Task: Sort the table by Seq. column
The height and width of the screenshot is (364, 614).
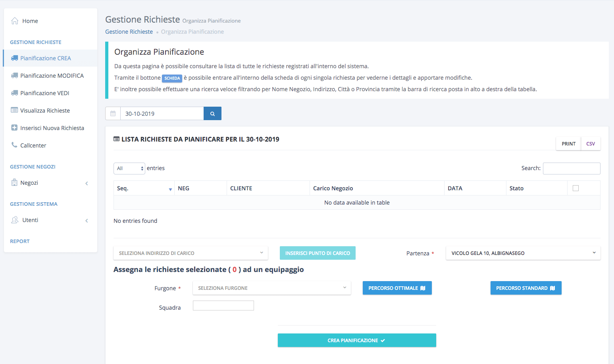Action: (x=144, y=188)
